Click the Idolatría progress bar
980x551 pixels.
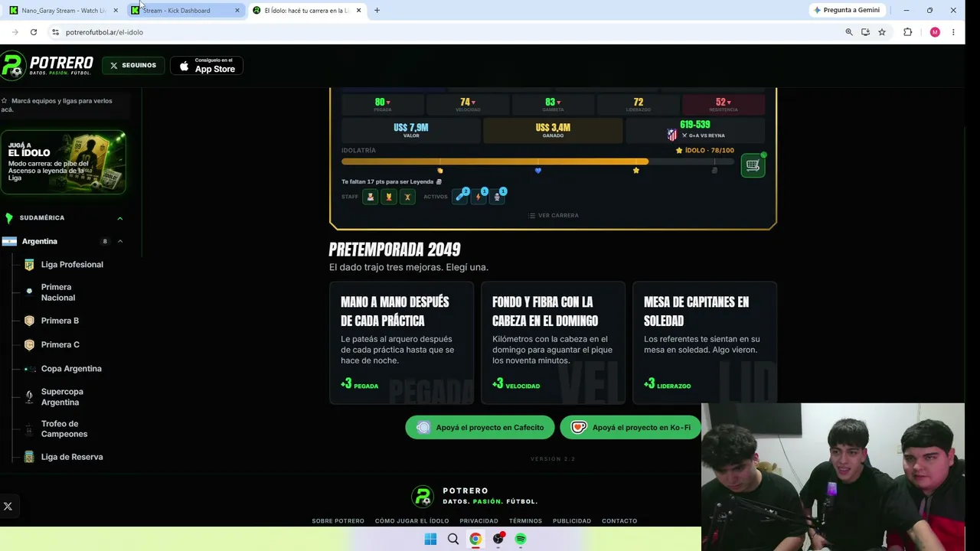pyautogui.click(x=537, y=161)
